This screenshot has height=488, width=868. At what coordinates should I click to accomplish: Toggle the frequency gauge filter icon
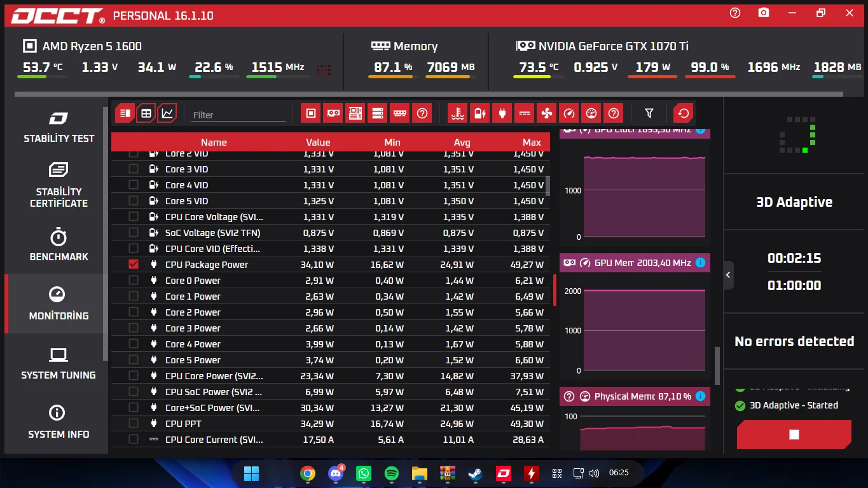pyautogui.click(x=569, y=113)
